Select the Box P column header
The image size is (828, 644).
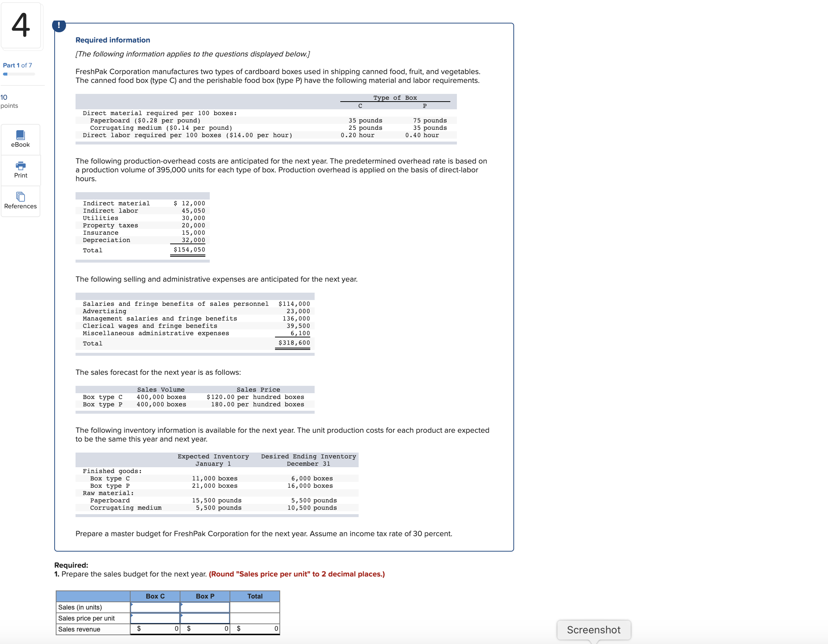click(205, 596)
